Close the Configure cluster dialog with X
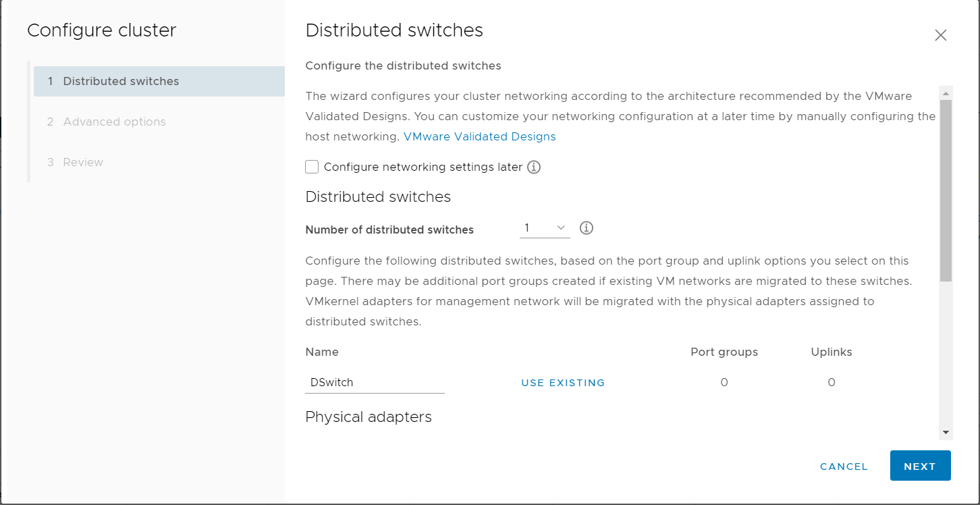Viewport: 980px width, 505px height. 940,36
